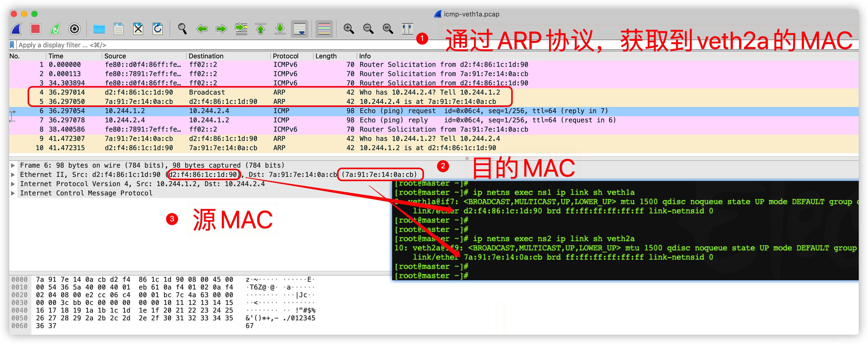The width and height of the screenshot is (868, 344).
Task: Sort by the Info column header
Action: point(607,56)
